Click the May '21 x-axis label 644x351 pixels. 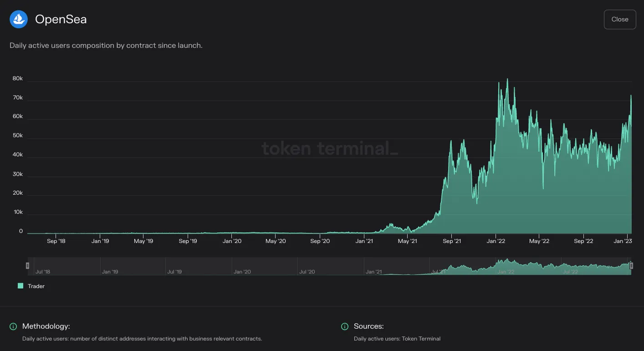[407, 241]
